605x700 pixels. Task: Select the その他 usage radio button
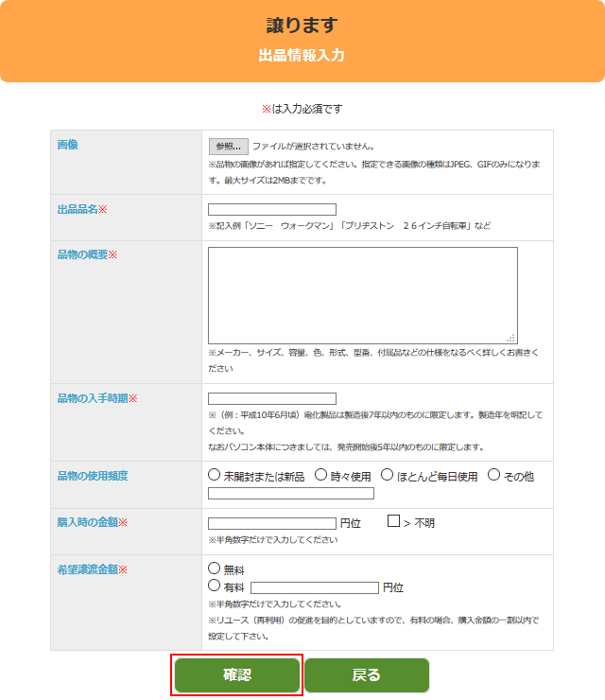(494, 475)
